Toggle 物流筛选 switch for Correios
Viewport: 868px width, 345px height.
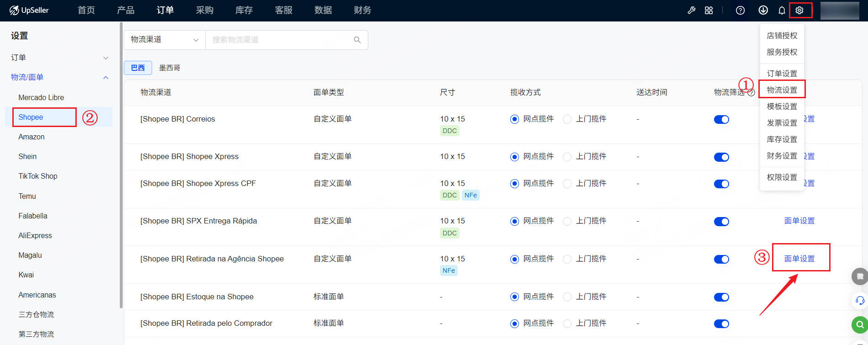pos(721,119)
